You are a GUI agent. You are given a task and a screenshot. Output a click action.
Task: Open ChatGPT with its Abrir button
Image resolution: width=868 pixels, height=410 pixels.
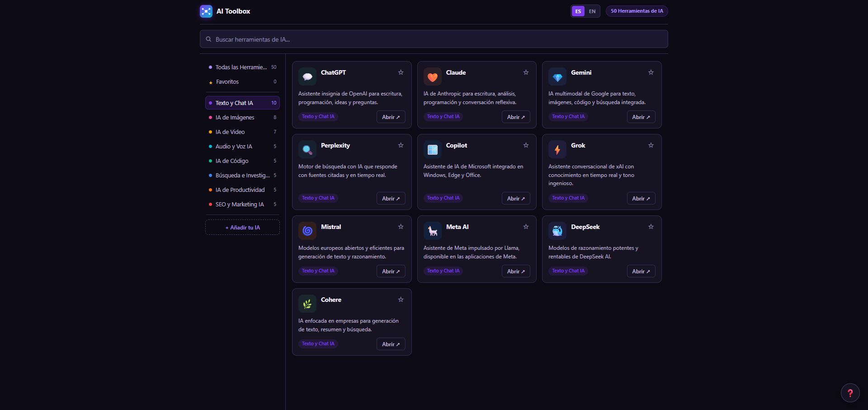coord(391,117)
